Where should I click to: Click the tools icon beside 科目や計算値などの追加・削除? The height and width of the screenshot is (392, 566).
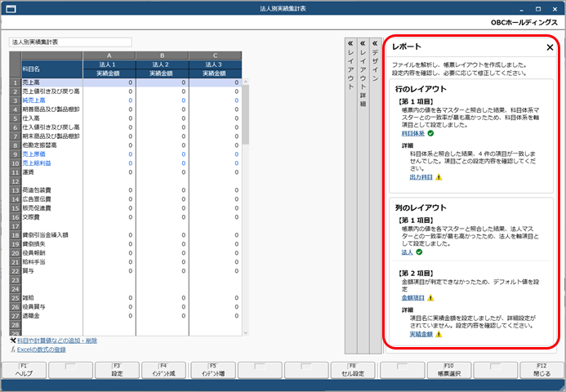(x=13, y=341)
